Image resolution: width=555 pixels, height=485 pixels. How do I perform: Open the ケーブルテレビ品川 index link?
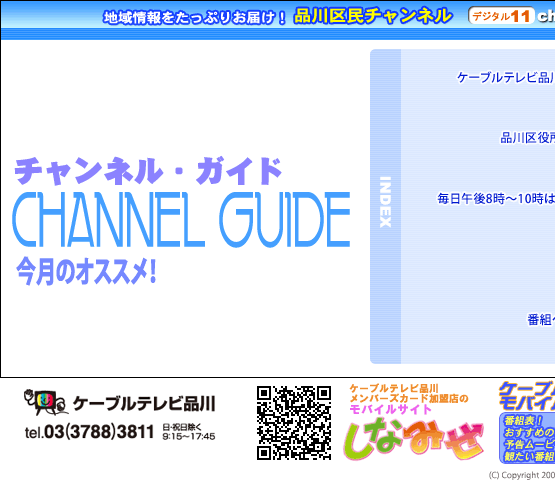[x=506, y=78]
